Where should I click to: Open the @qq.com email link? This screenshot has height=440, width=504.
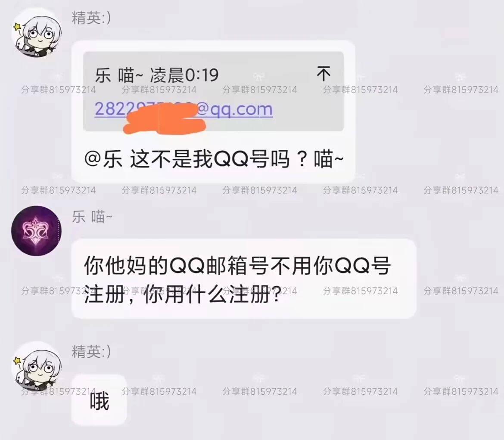(184, 109)
